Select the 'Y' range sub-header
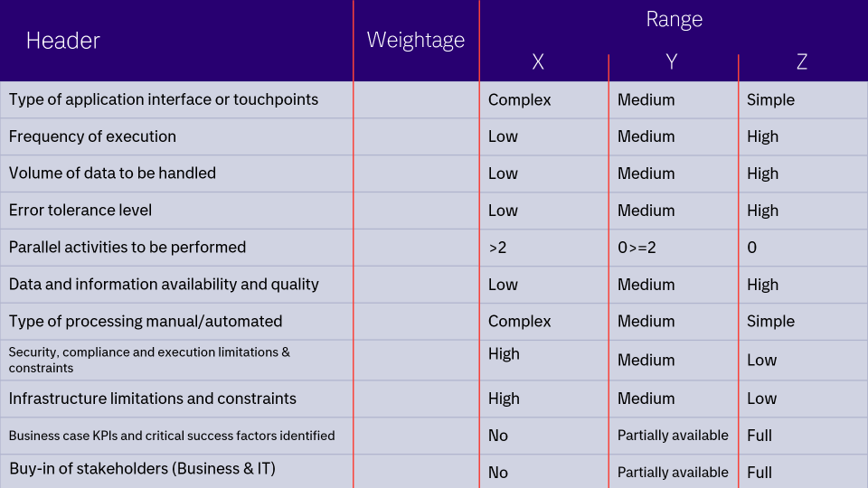This screenshot has height=488, width=868. click(672, 61)
